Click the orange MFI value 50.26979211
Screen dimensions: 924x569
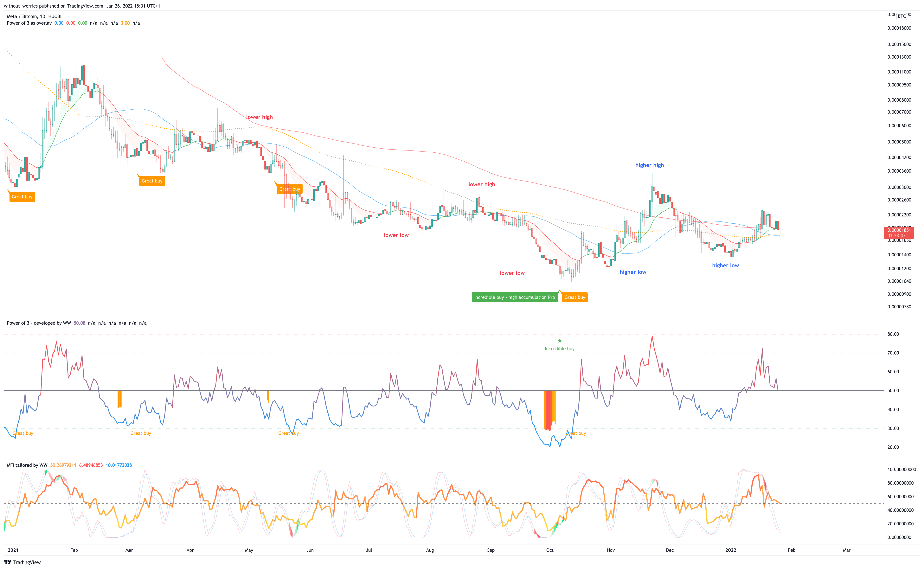click(63, 465)
